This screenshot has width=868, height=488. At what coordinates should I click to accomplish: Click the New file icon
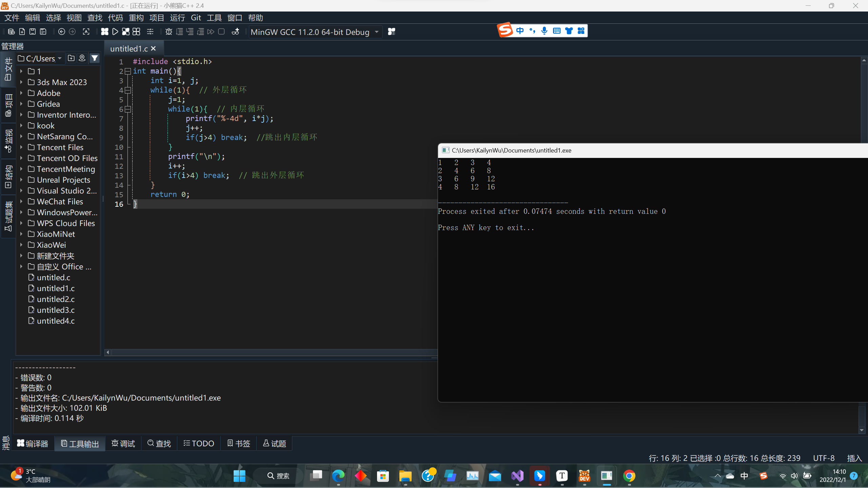22,32
